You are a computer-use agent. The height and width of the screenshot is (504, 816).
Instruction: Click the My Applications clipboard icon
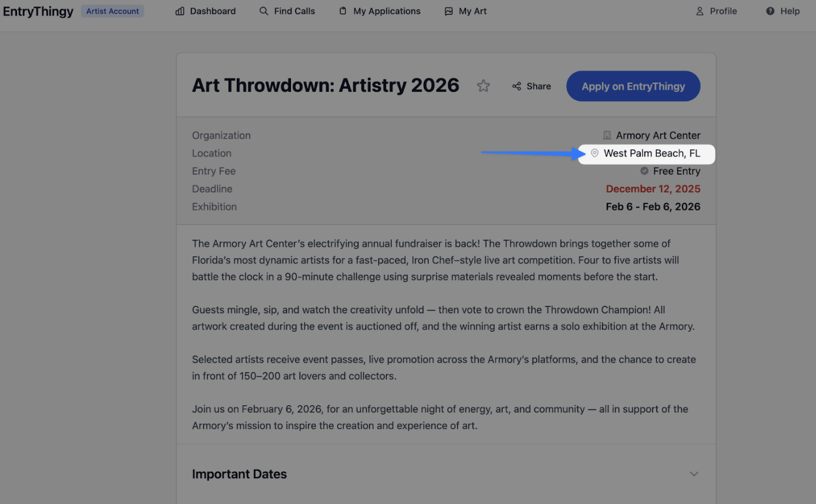click(x=343, y=11)
